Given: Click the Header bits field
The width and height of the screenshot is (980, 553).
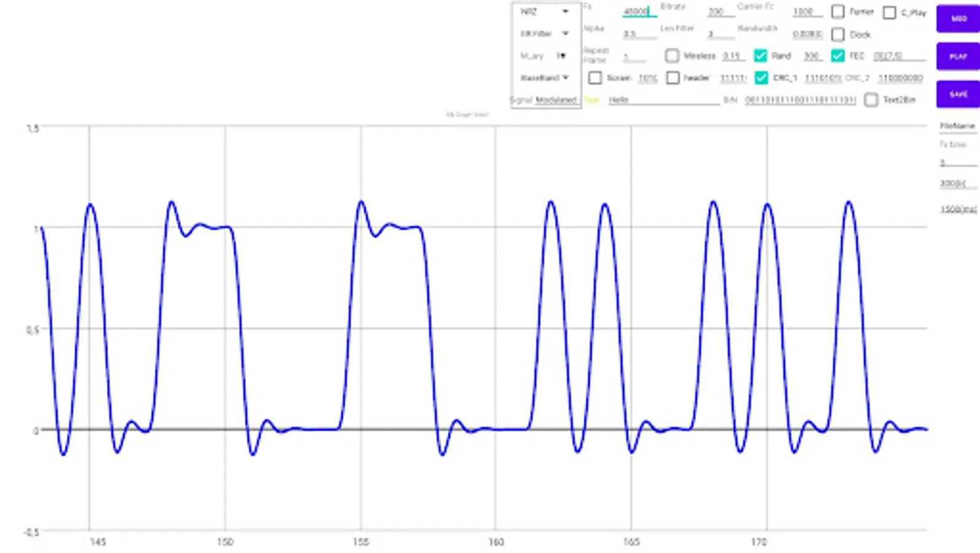Looking at the screenshot, I should tap(733, 78).
